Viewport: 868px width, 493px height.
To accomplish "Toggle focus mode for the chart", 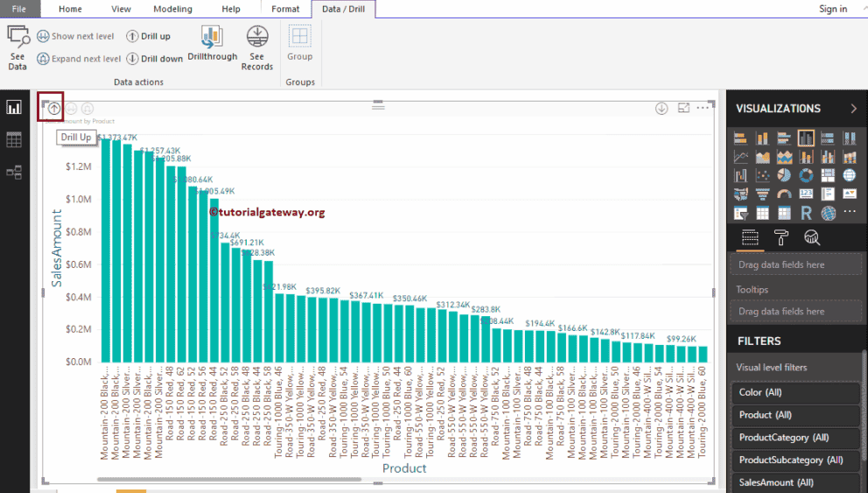I will (x=684, y=108).
